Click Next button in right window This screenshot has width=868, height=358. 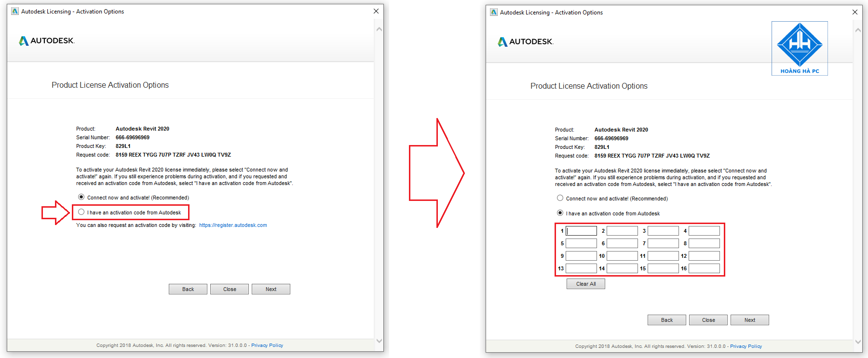[750, 320]
